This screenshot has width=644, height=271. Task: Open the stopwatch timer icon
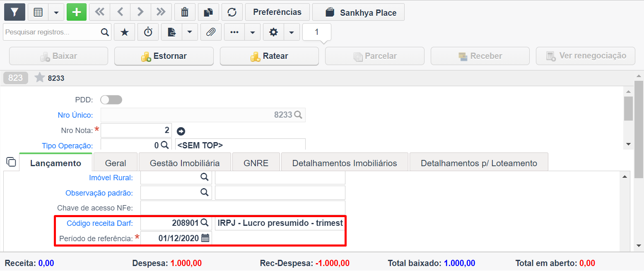click(148, 32)
